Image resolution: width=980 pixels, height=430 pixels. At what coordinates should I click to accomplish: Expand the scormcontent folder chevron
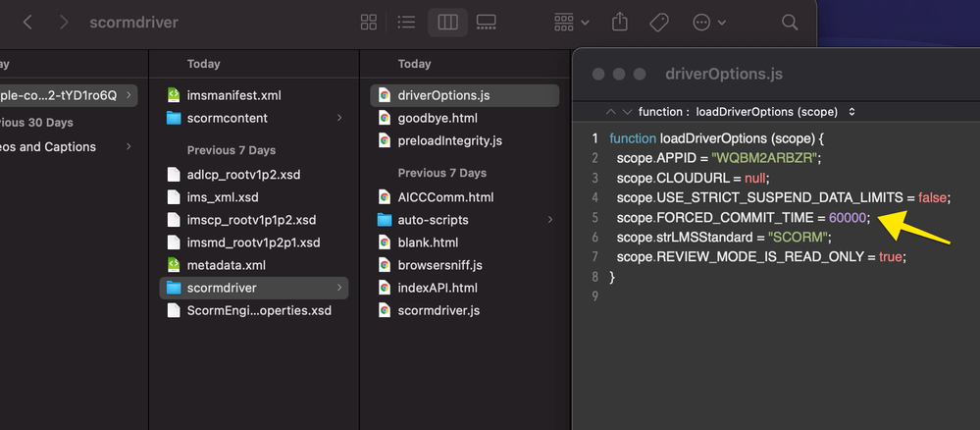(x=339, y=118)
